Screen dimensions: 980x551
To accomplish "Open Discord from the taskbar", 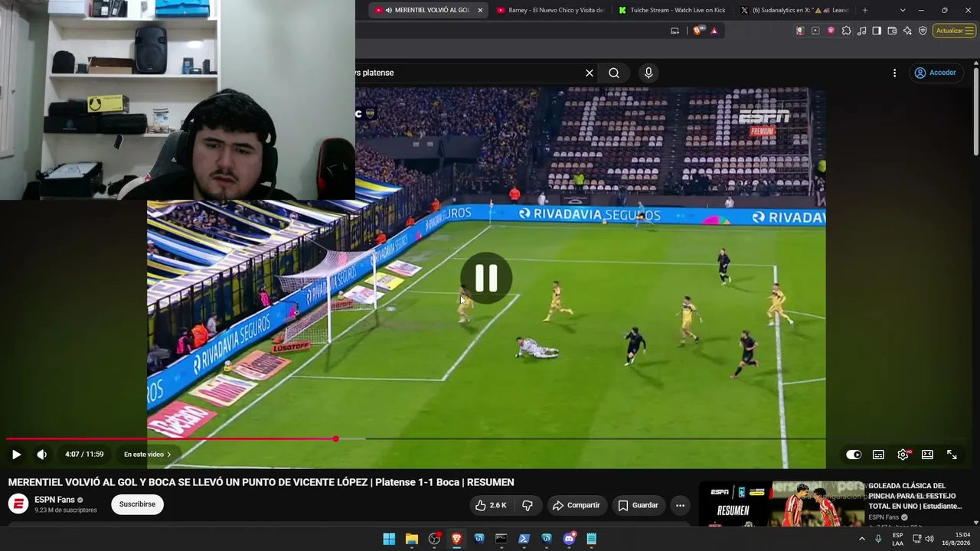I will [x=569, y=539].
